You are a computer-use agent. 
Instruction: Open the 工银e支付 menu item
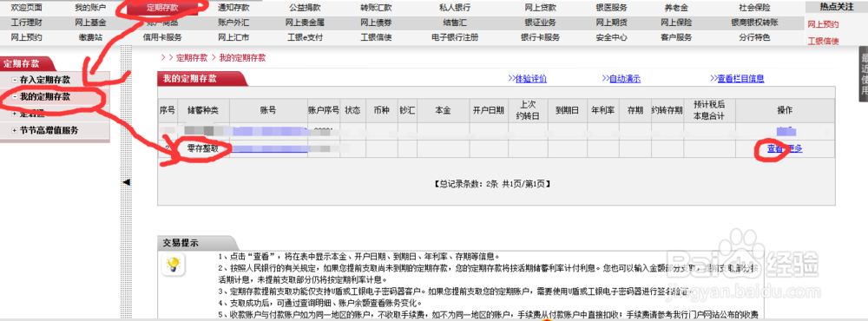pos(305,37)
